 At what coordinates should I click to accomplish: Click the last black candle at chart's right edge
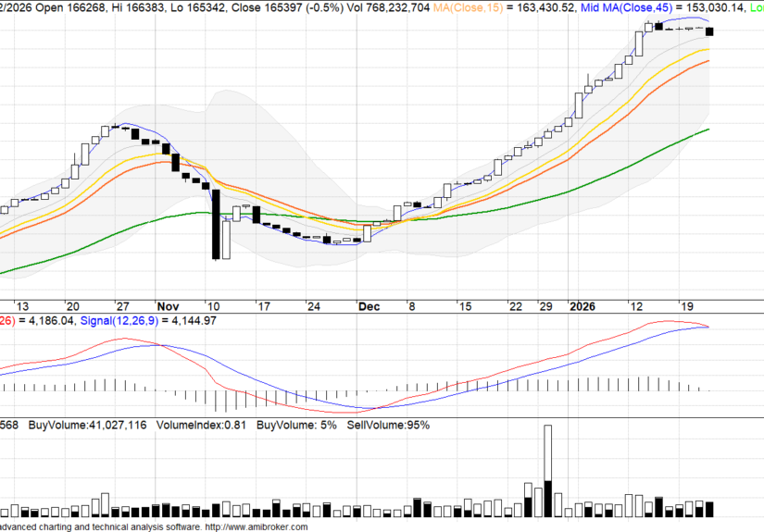pyautogui.click(x=709, y=31)
